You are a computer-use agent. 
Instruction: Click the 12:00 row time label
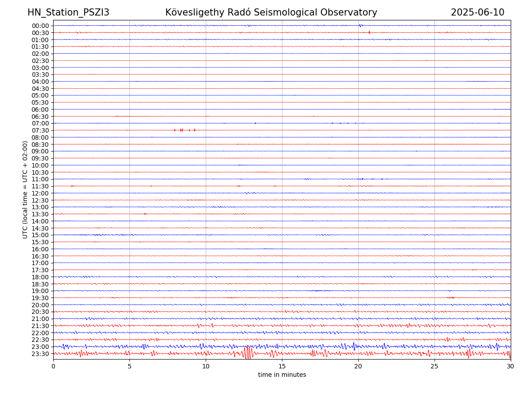click(40, 193)
